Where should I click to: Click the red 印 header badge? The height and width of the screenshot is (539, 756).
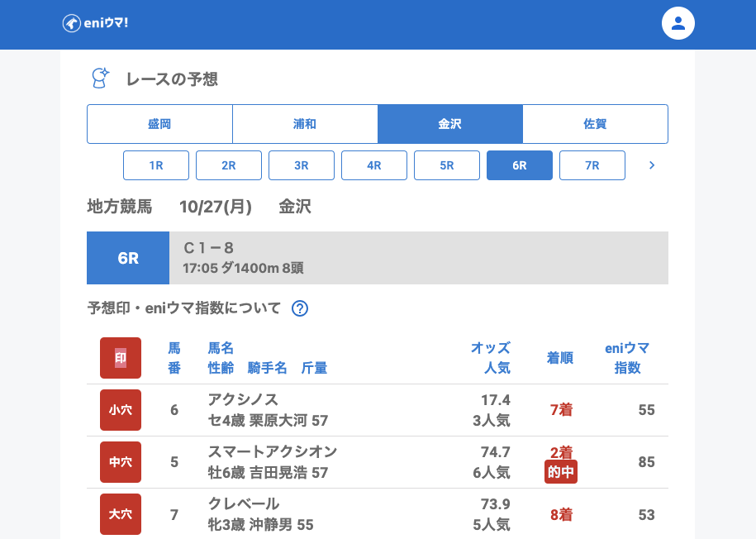pos(121,358)
